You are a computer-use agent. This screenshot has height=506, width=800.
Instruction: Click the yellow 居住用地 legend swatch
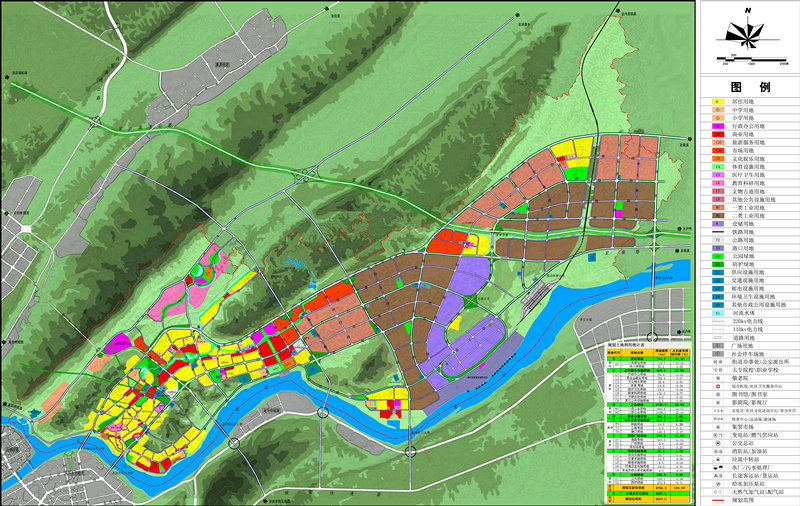(x=717, y=102)
